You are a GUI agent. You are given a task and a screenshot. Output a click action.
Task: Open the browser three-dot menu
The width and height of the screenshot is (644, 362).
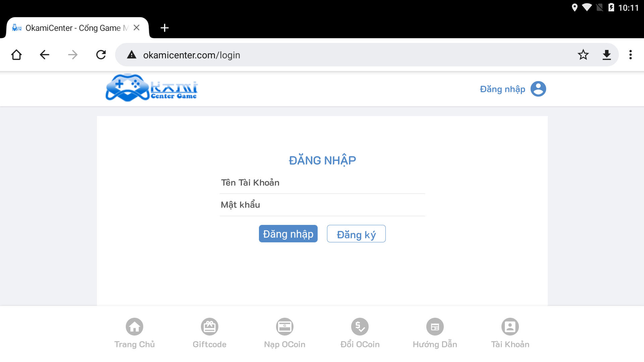631,55
